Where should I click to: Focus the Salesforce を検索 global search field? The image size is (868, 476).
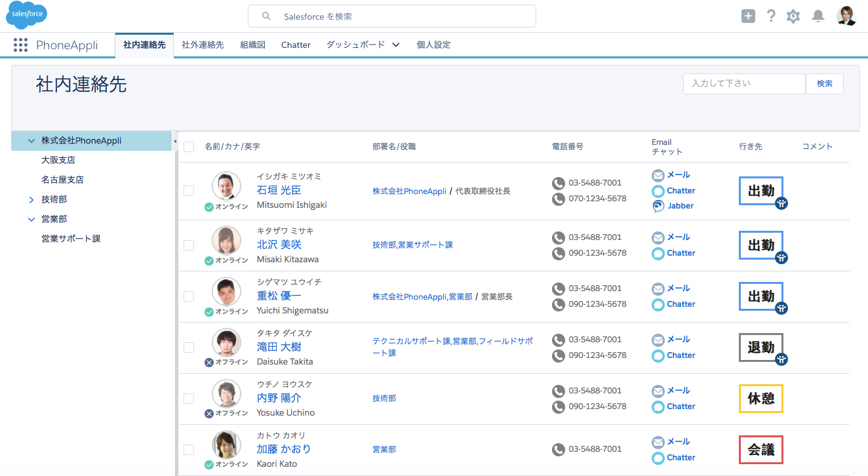point(392,16)
